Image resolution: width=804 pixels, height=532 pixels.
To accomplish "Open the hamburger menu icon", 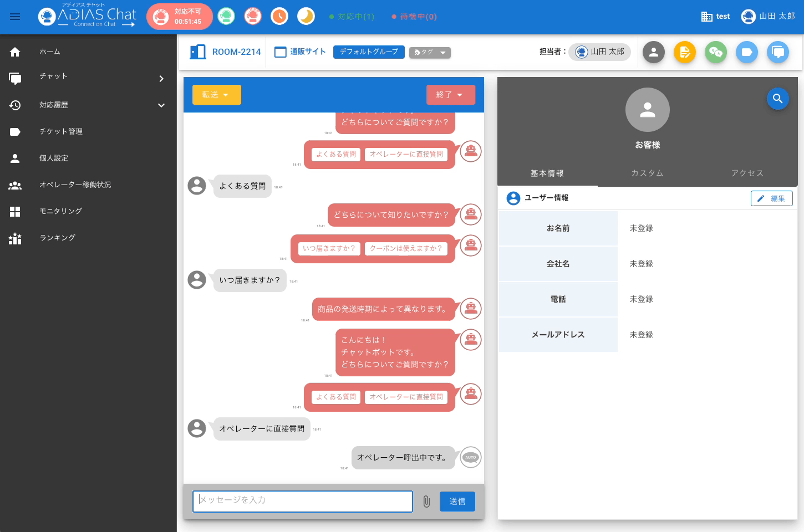I will coord(15,17).
